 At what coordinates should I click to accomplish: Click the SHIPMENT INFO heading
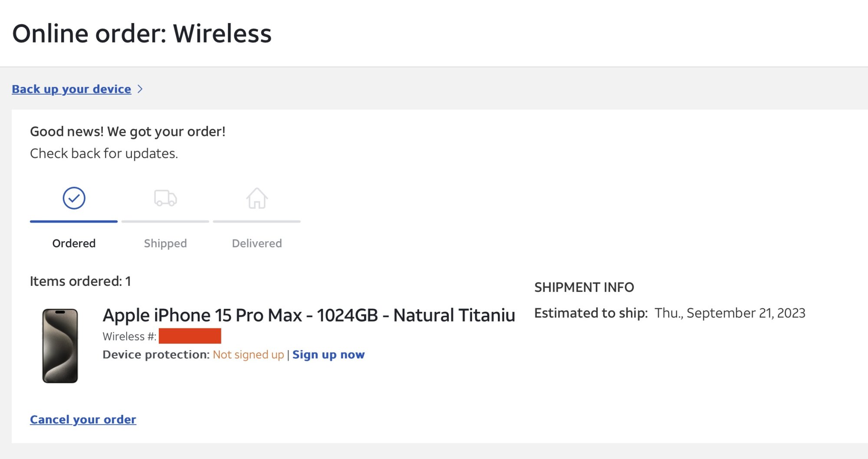[x=584, y=287]
